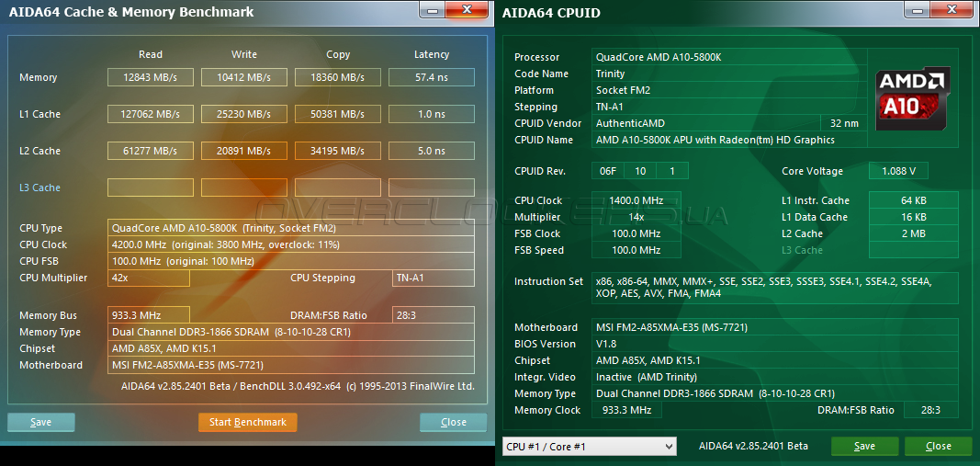This screenshot has height=466, width=980.
Task: Select Memory Type field in CPUID window
Action: pos(775,393)
